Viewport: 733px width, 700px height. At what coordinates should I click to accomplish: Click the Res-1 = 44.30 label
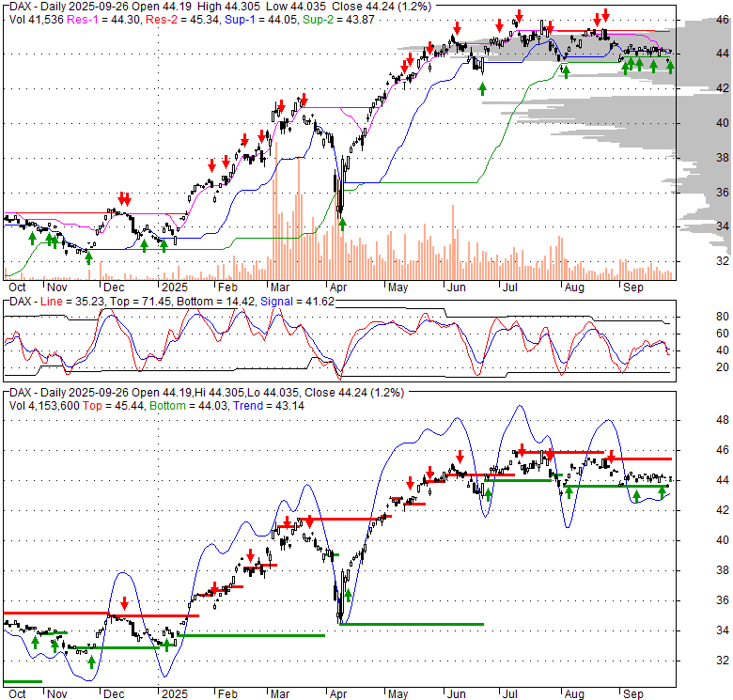click(x=103, y=19)
